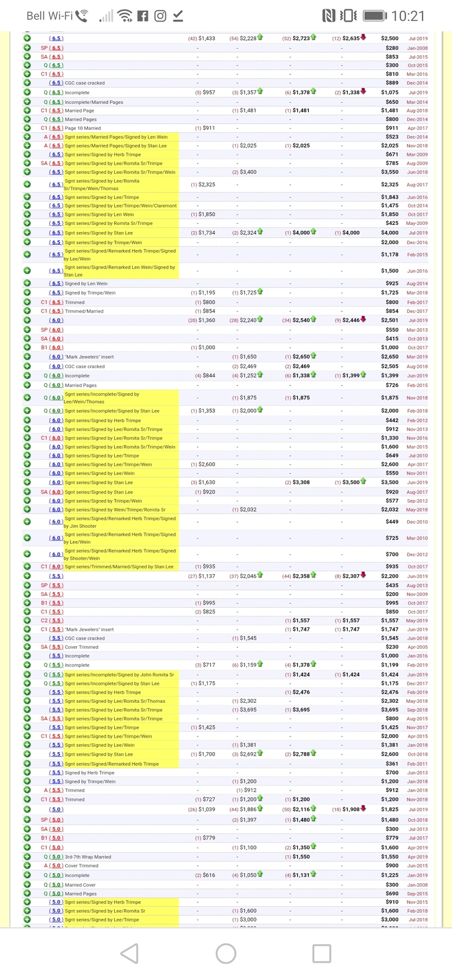Click the Jan-2008 date in the SP 6.5 row

[418, 48]
